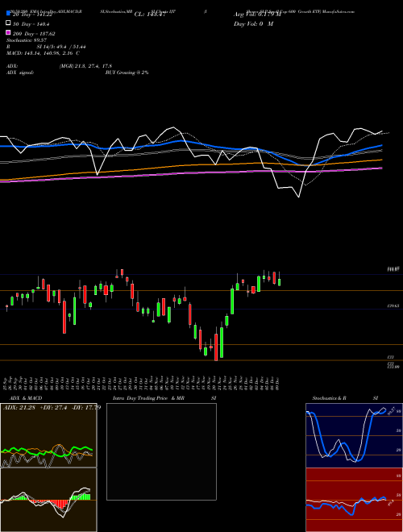Open the ADX indicator chart thumbnail
Viewport: 403px width, 532px height.
click(x=48, y=435)
